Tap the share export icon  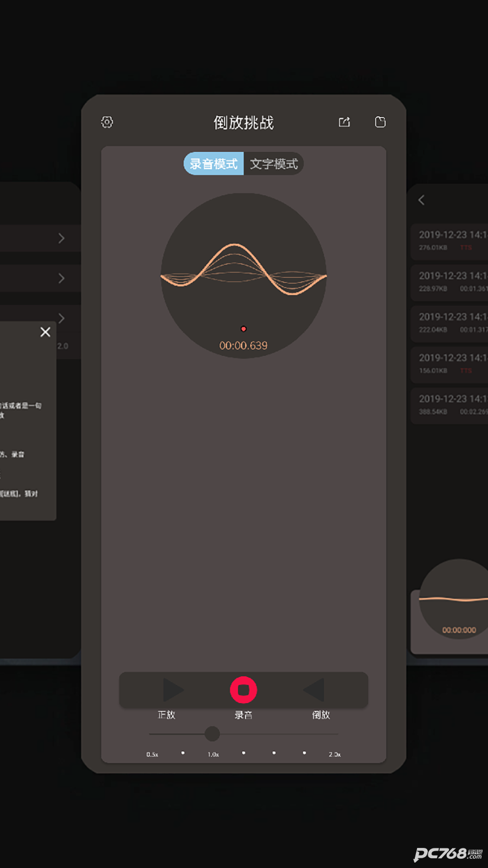point(344,122)
